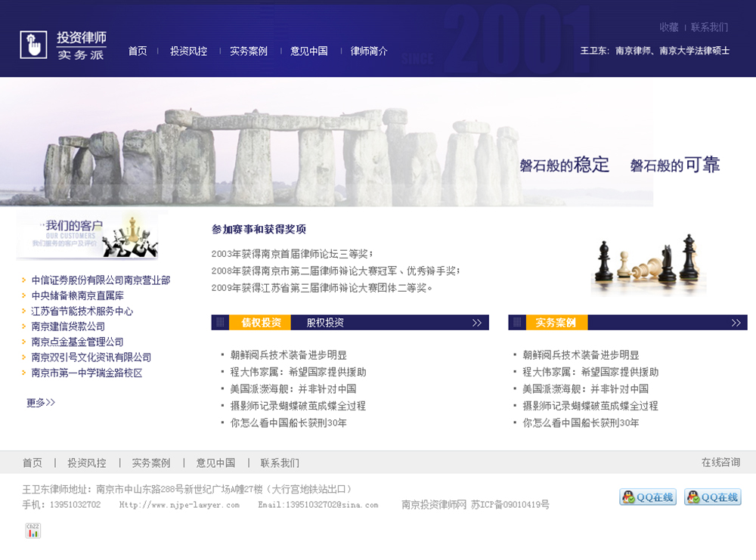Click the first QQ在线 chat button
This screenshot has width=756, height=560.
coord(648,497)
